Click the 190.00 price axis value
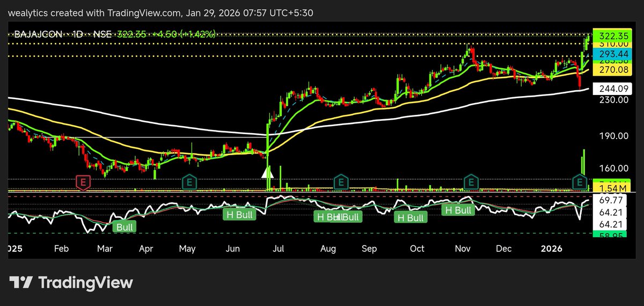The height and width of the screenshot is (306, 644). [614, 136]
